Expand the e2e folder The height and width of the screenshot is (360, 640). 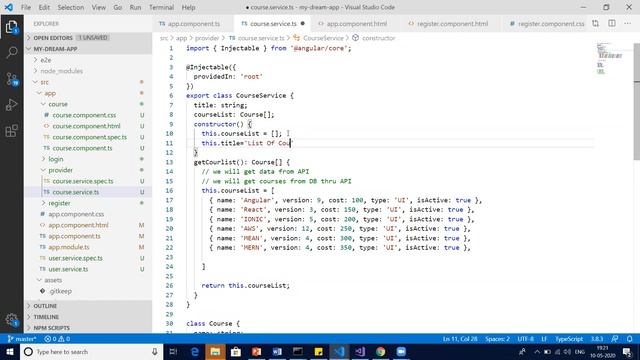(88, 60)
